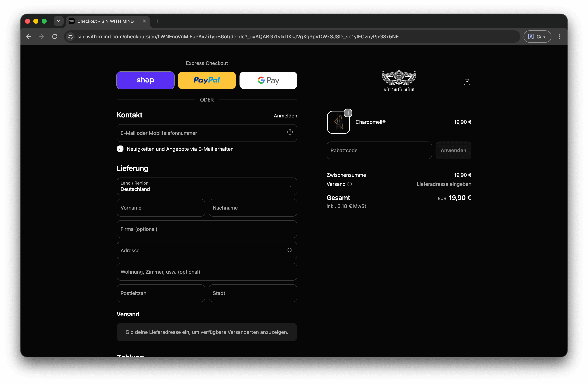
Task: Reload the checkout page
Action: (55, 37)
